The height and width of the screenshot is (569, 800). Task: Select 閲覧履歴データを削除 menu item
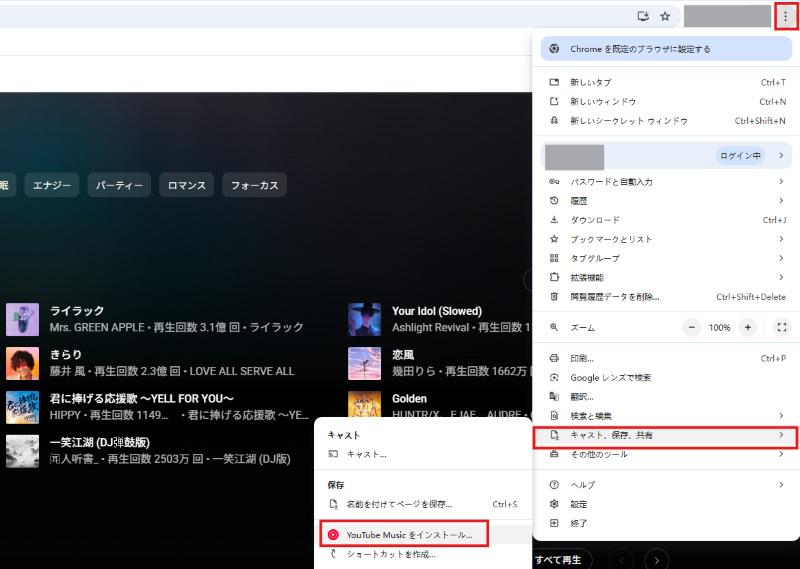point(666,296)
